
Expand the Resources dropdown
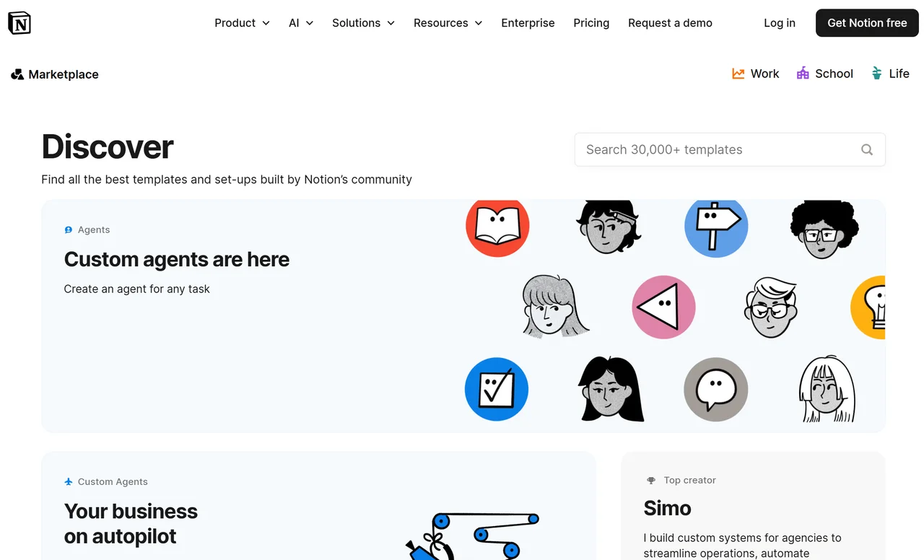[x=448, y=22]
